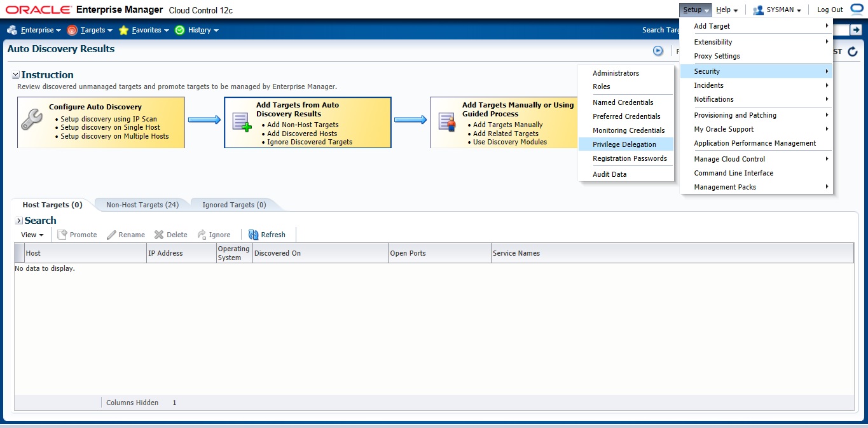
Task: Expand the Search section
Action: (x=19, y=221)
